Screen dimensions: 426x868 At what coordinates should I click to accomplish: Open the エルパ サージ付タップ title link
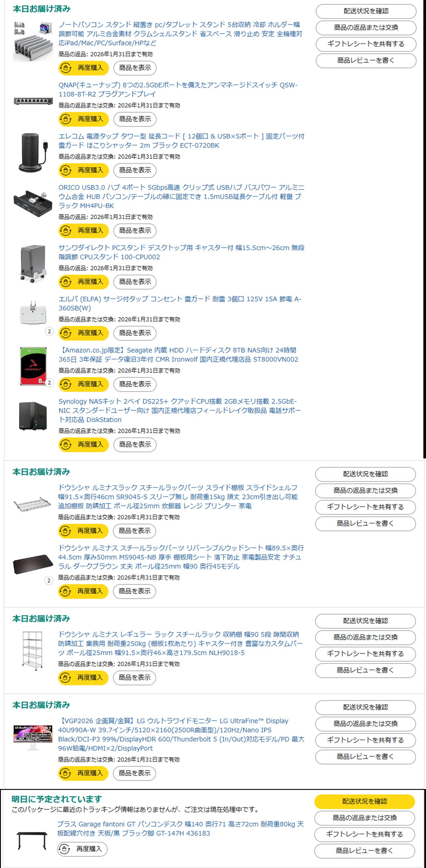point(180,304)
